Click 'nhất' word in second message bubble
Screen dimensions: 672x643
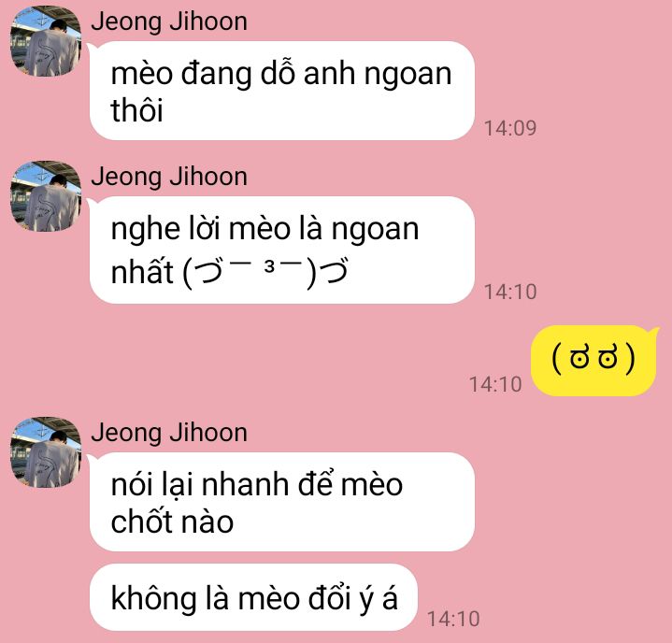(x=142, y=271)
